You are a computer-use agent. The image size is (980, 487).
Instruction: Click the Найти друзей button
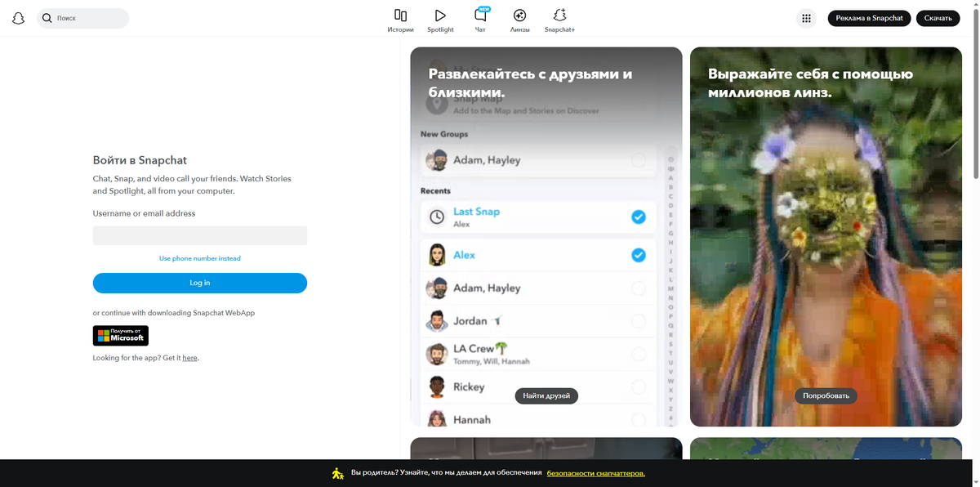click(x=546, y=395)
